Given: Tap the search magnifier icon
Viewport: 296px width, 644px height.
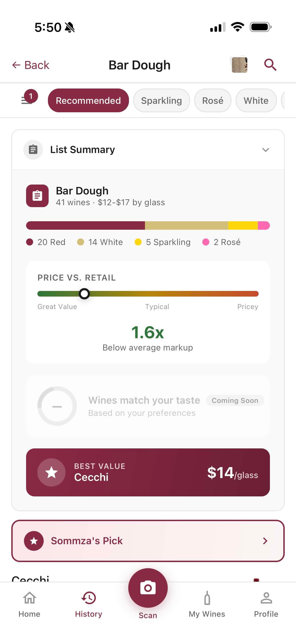Looking at the screenshot, I should (x=270, y=65).
